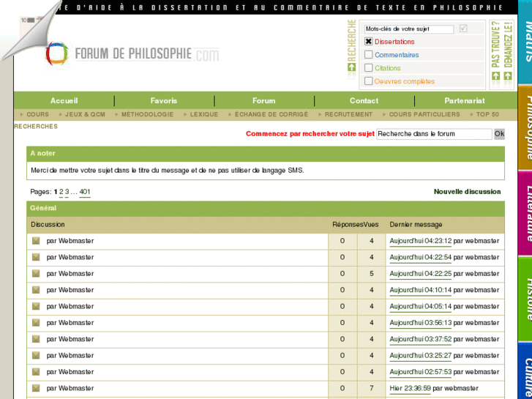Click envelope icon in the 04:23:12 row
The image size is (532, 399).
pyautogui.click(x=36, y=241)
